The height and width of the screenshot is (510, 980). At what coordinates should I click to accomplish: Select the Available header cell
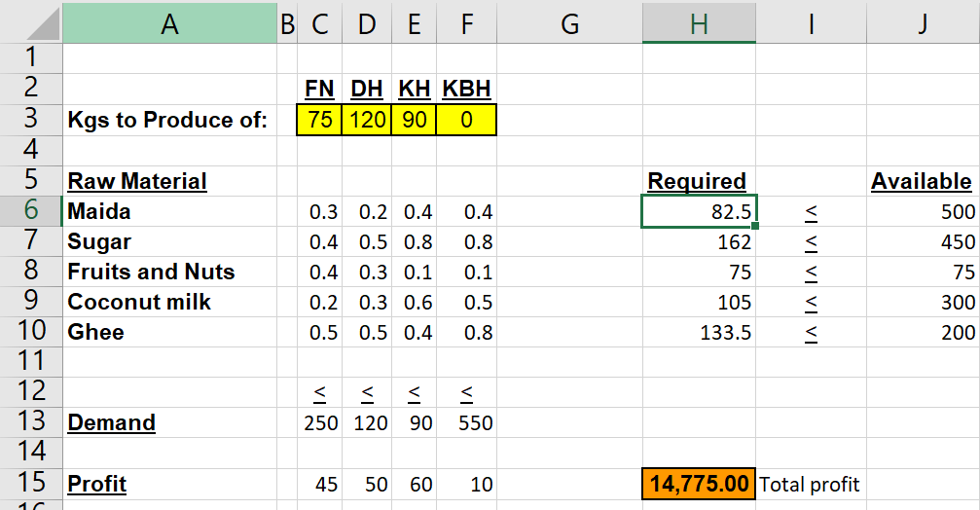(x=923, y=181)
